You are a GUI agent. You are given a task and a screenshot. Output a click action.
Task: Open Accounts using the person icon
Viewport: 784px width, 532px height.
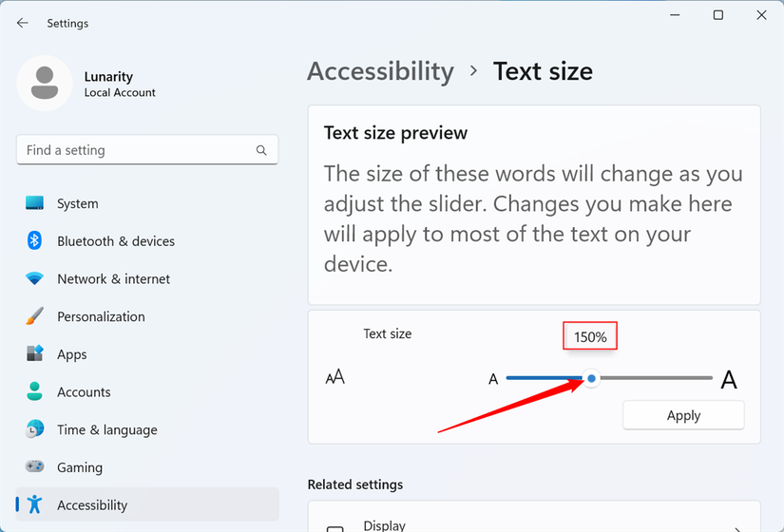tap(35, 391)
